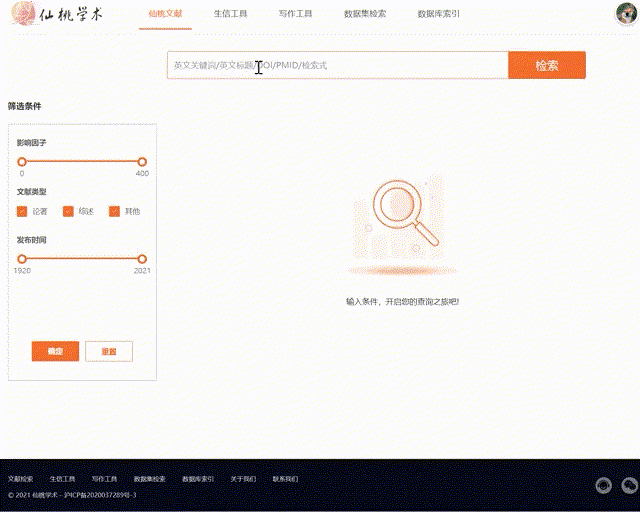Focus the keyword/DOI/PMID search input field
This screenshot has width=640, height=512.
[338, 65]
